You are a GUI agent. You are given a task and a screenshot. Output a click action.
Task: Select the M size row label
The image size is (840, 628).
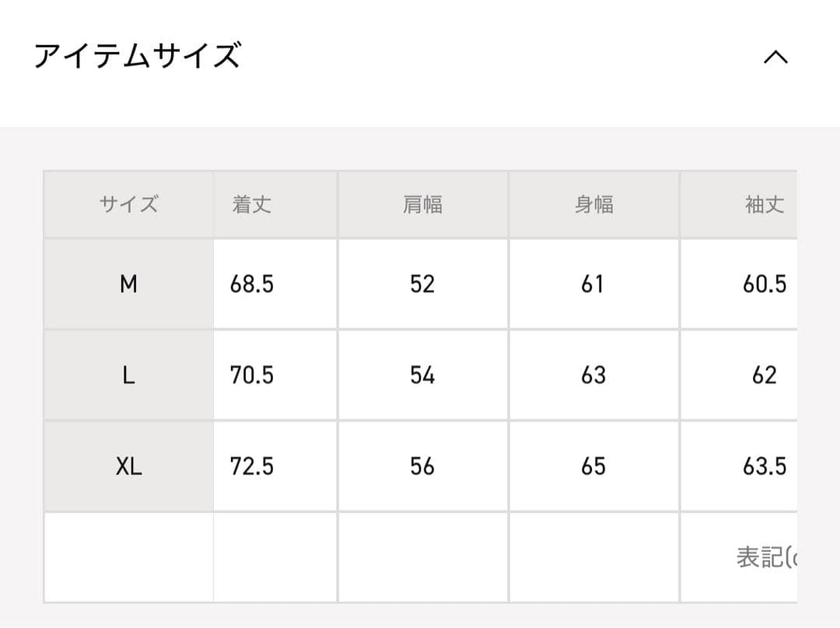point(128,285)
